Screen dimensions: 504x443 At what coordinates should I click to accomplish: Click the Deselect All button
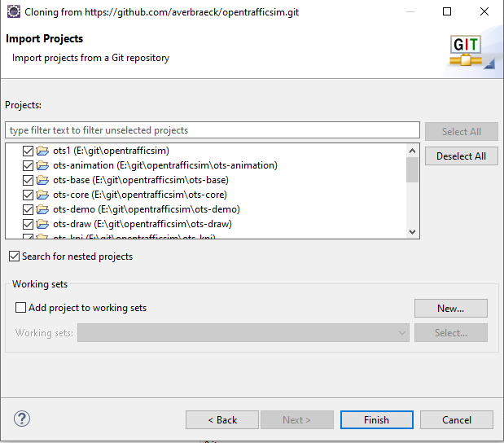tap(461, 156)
